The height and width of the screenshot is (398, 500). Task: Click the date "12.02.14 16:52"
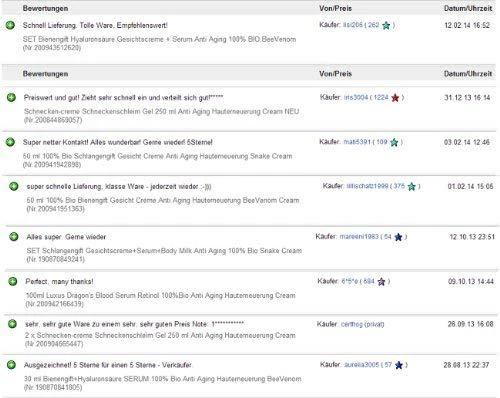click(467, 25)
